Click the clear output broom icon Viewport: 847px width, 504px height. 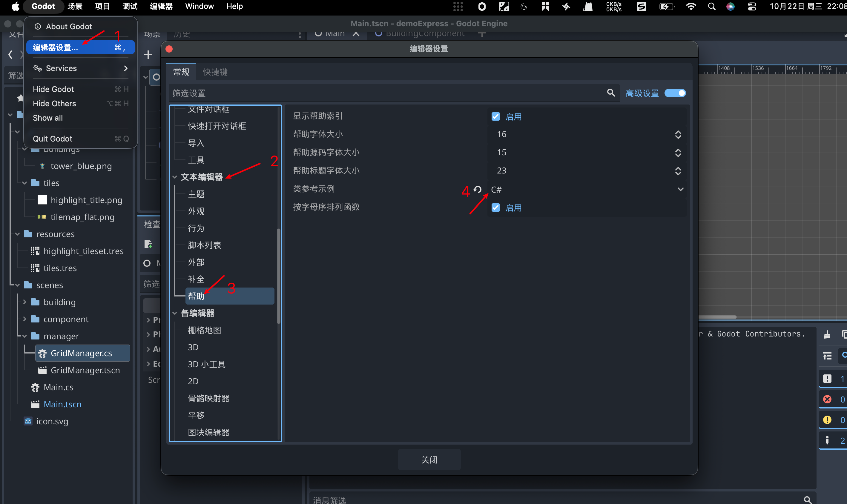827,334
